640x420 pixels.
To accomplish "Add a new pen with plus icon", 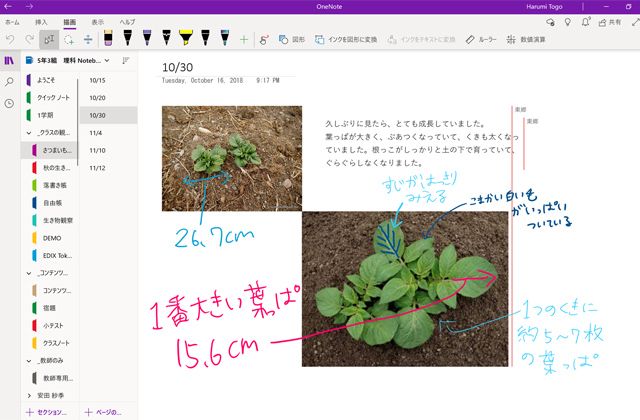I will [x=244, y=40].
